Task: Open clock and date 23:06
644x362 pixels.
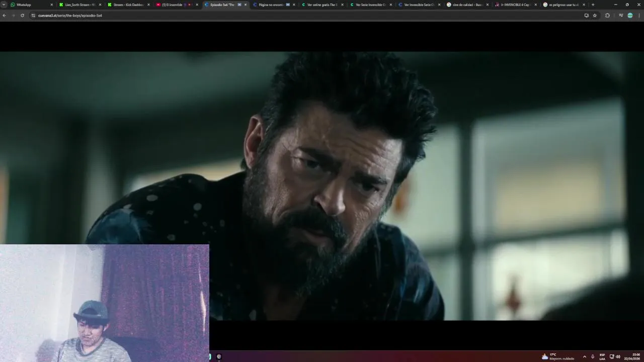Action: pos(632,356)
